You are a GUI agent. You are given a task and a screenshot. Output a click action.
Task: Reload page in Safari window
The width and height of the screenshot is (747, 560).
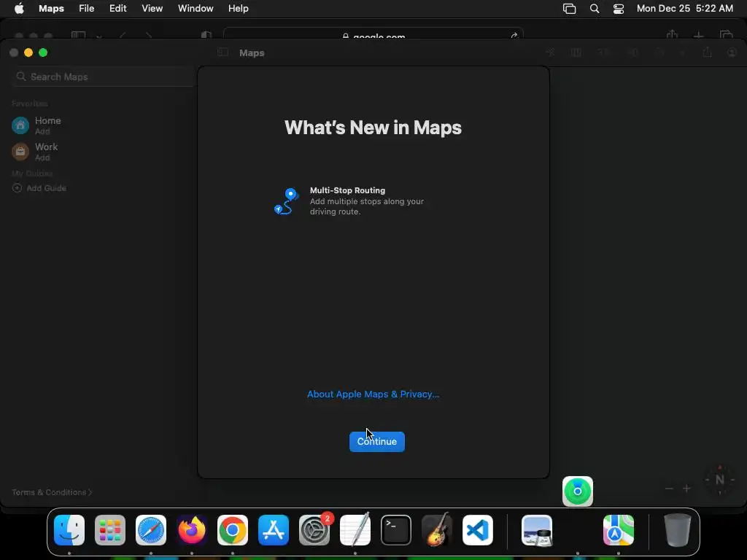point(514,36)
